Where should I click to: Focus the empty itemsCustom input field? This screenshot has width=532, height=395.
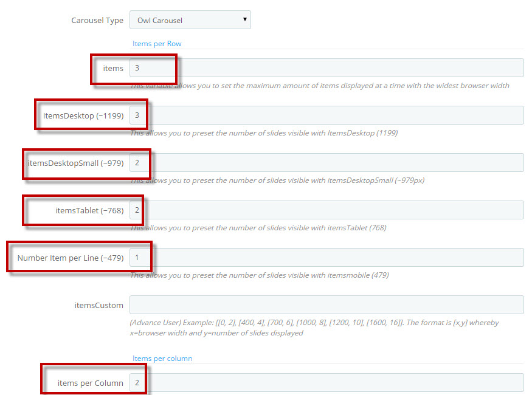pyautogui.click(x=326, y=305)
